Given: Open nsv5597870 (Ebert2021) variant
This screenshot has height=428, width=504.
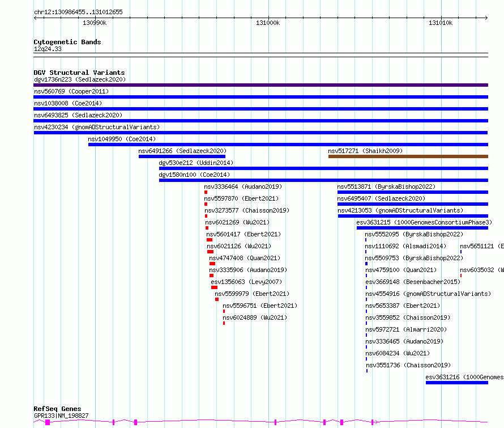Looking at the screenshot, I should (241, 198).
